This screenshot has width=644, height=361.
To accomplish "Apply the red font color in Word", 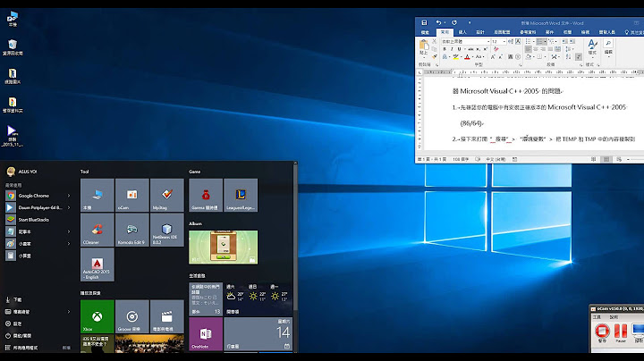I will [467, 56].
